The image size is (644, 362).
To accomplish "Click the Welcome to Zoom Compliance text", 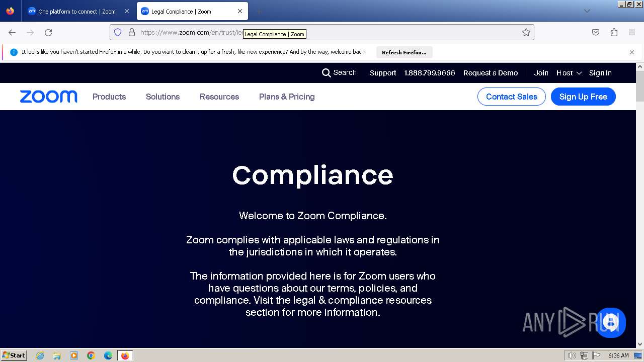I will coord(312,216).
